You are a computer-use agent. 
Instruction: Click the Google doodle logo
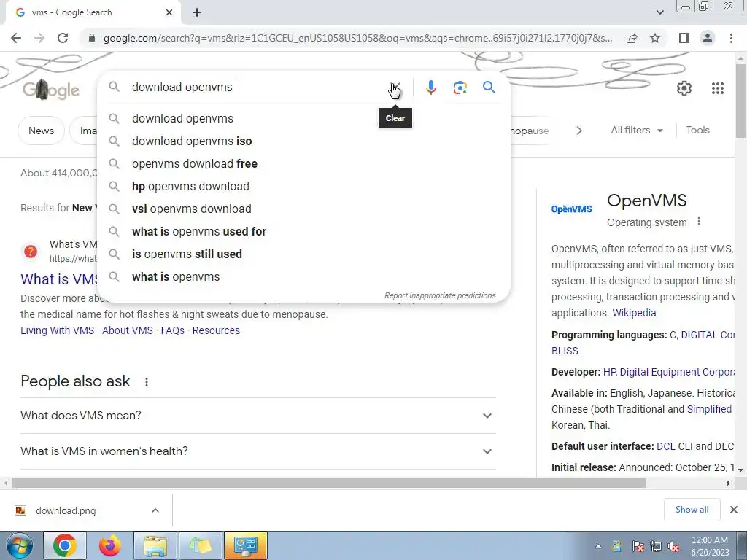(51, 90)
